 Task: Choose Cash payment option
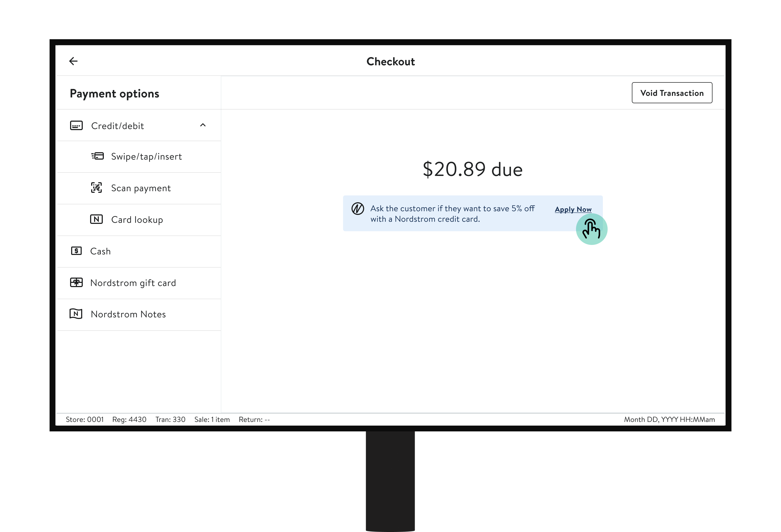[x=139, y=251]
